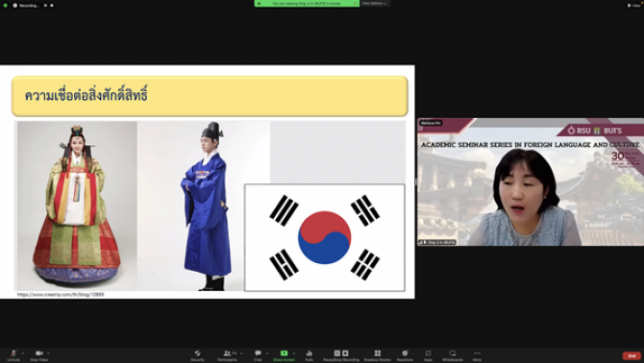Expand audio options arrow beside Unmute

[x=23, y=353]
